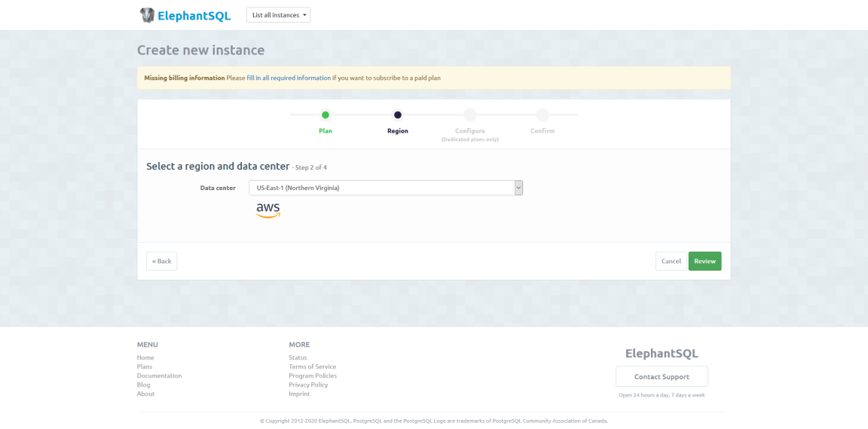This screenshot has width=868, height=429.
Task: Click the Dedicated plans only note
Action: pyautogui.click(x=470, y=139)
